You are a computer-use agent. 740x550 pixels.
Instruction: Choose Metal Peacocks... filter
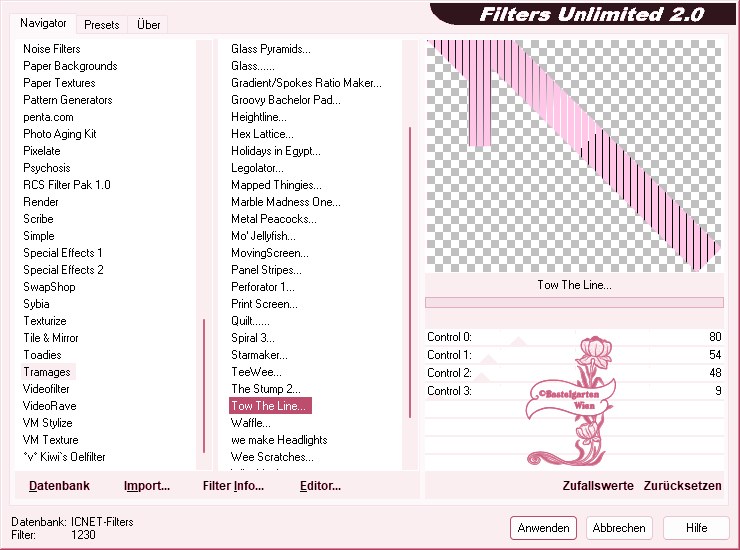point(274,219)
